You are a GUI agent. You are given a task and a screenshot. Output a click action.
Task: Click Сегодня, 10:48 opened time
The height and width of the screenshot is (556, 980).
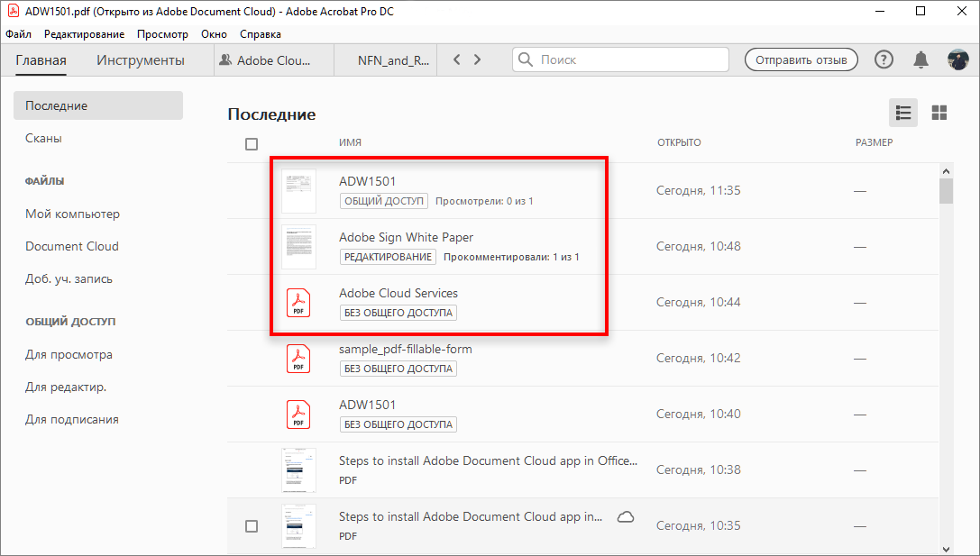pos(698,247)
